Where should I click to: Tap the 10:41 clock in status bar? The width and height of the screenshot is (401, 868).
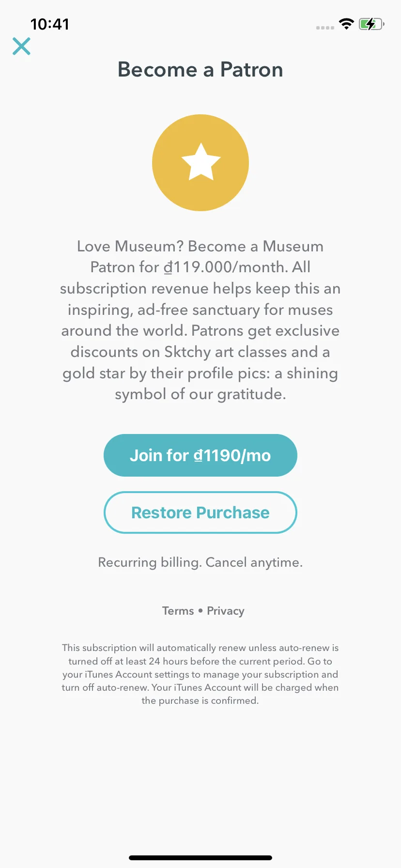pyautogui.click(x=50, y=24)
